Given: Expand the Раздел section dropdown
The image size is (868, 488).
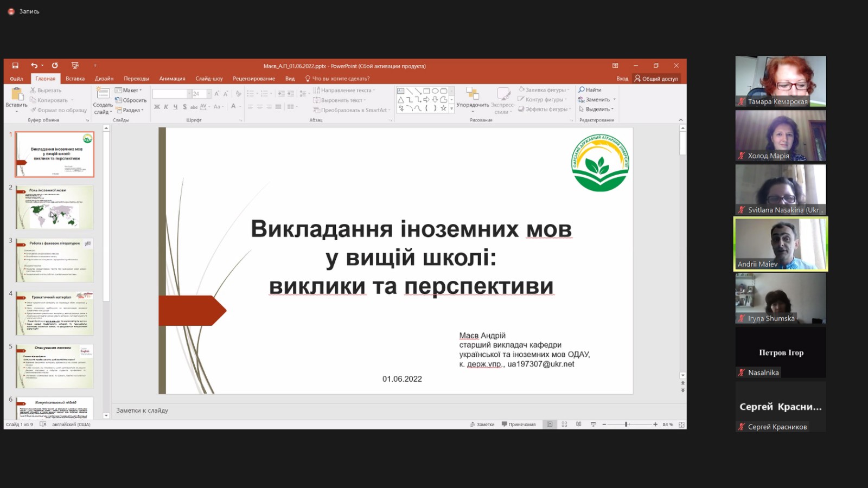Looking at the screenshot, I should pos(130,110).
